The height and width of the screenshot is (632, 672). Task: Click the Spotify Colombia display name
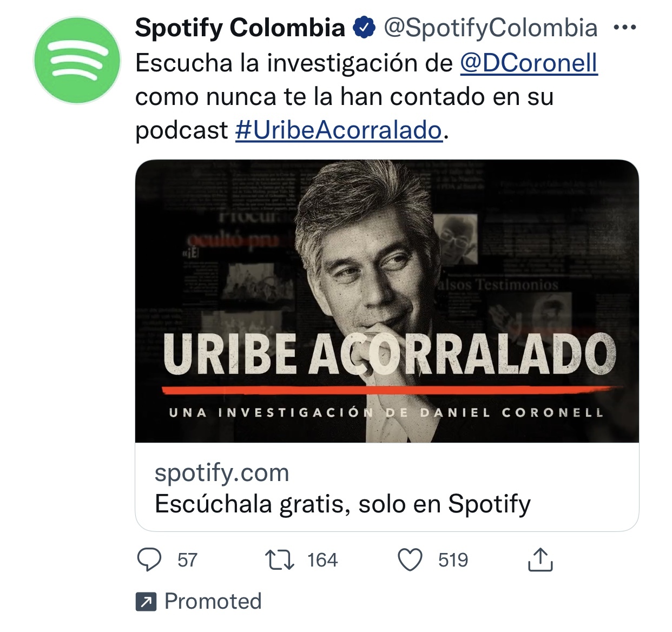[240, 28]
